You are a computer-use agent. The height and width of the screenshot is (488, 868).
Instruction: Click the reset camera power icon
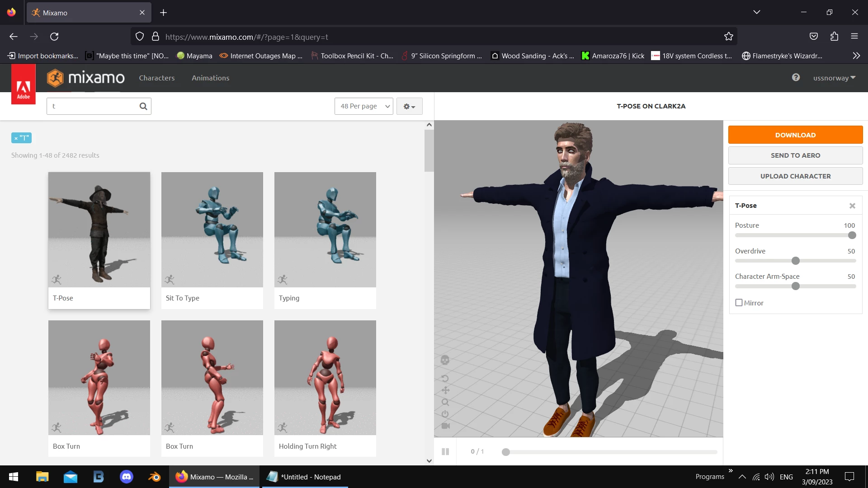click(x=445, y=414)
